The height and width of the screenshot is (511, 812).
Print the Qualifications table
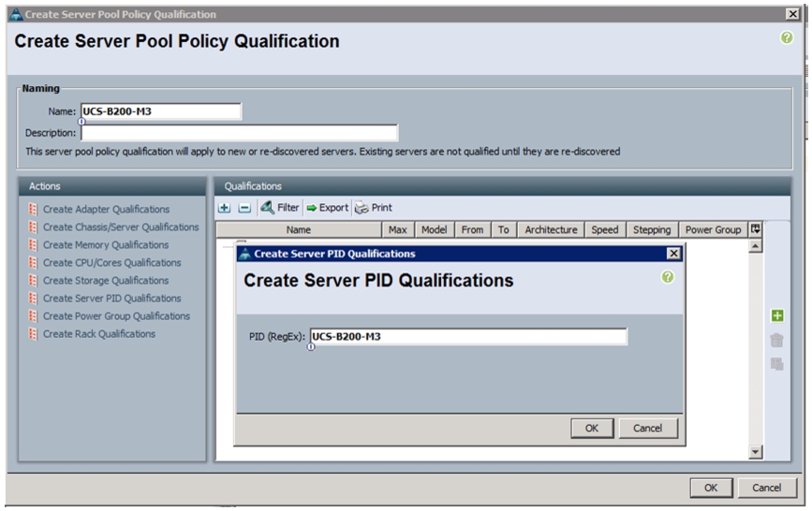point(374,208)
